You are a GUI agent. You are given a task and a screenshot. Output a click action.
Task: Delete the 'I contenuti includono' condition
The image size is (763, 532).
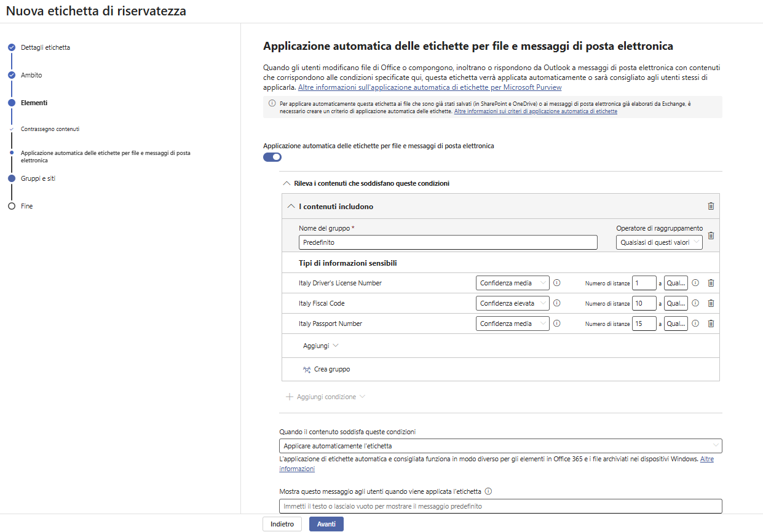point(711,207)
